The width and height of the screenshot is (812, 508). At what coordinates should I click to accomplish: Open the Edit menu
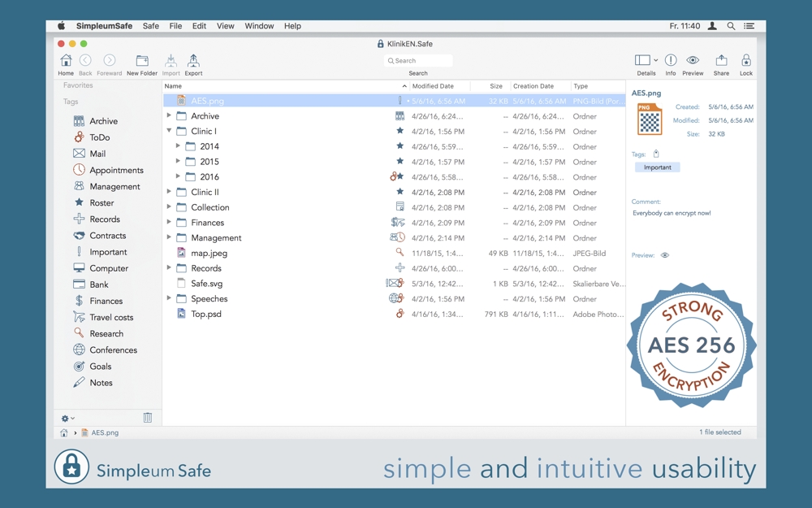click(x=200, y=26)
